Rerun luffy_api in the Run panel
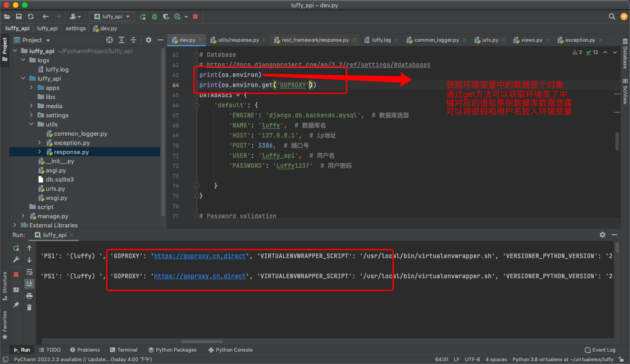This screenshot has width=630, height=364. point(16,248)
